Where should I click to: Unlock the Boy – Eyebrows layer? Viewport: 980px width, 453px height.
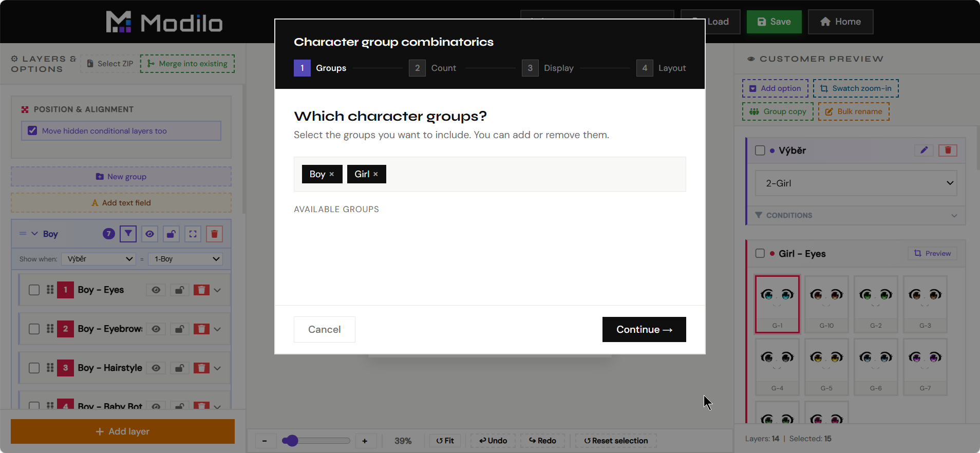179,329
